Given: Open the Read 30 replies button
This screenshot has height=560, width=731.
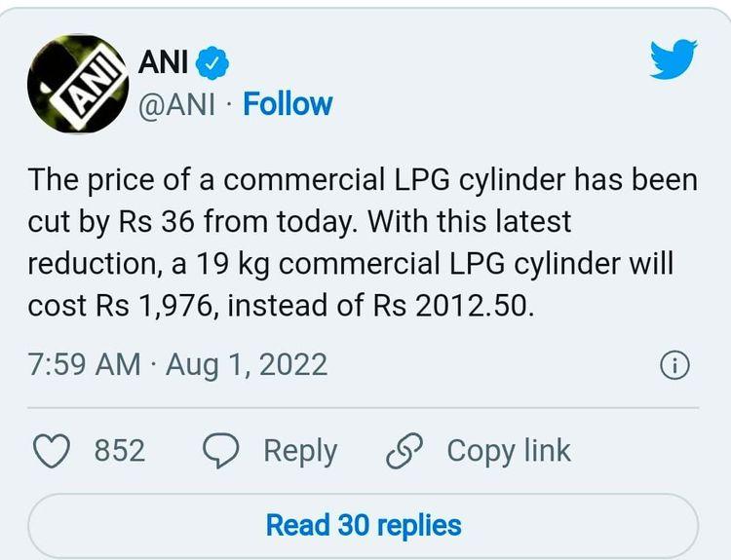Looking at the screenshot, I should [x=364, y=526].
